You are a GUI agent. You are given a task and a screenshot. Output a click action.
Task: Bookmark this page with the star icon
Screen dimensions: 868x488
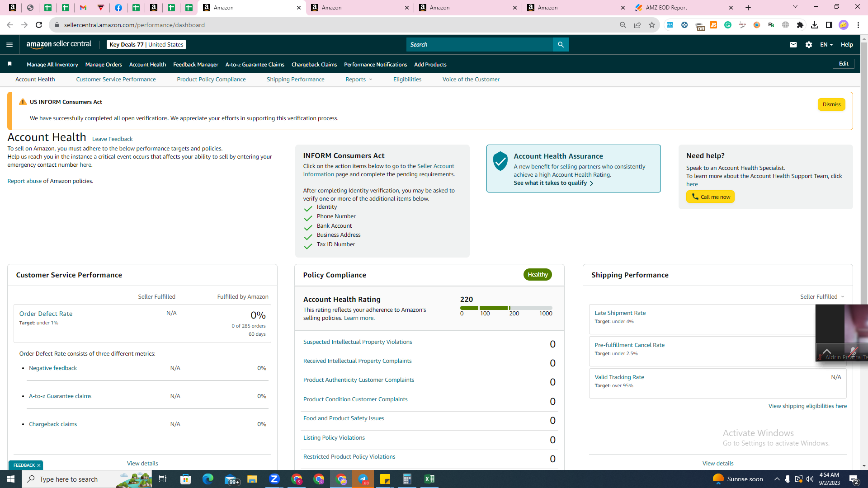pos(652,25)
